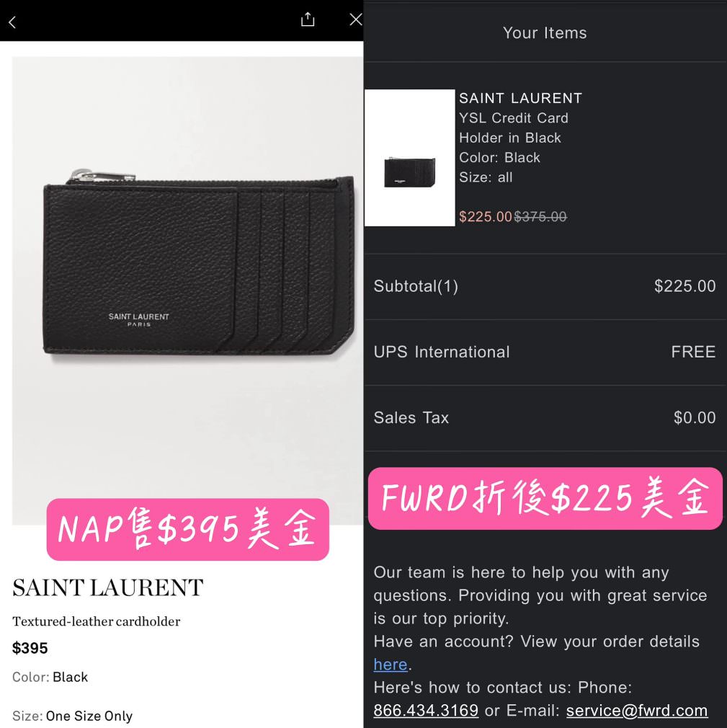Tap the $225.00 sale price
Image resolution: width=727 pixels, height=728 pixels.
tap(485, 217)
